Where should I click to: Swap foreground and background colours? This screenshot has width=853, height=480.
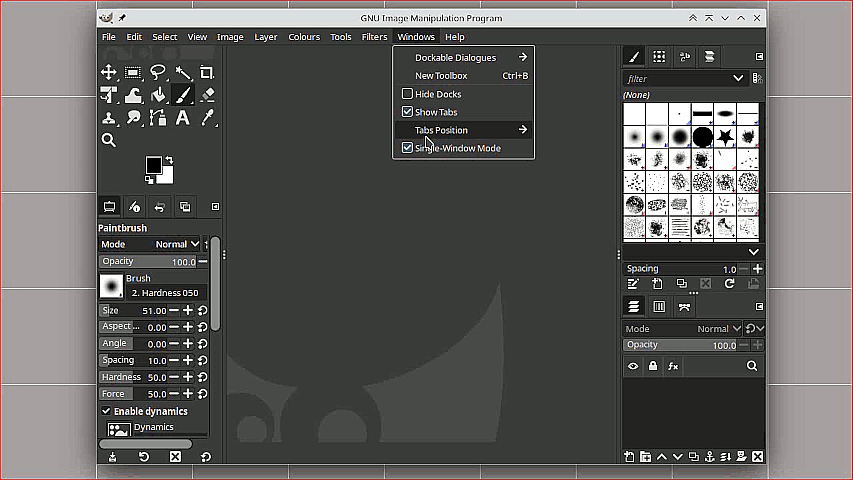[x=169, y=160]
